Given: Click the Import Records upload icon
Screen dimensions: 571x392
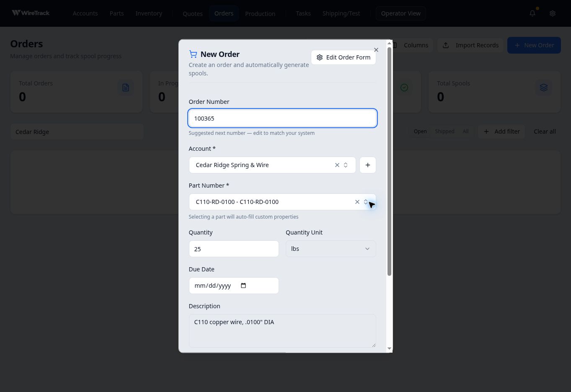Looking at the screenshot, I should click(446, 45).
